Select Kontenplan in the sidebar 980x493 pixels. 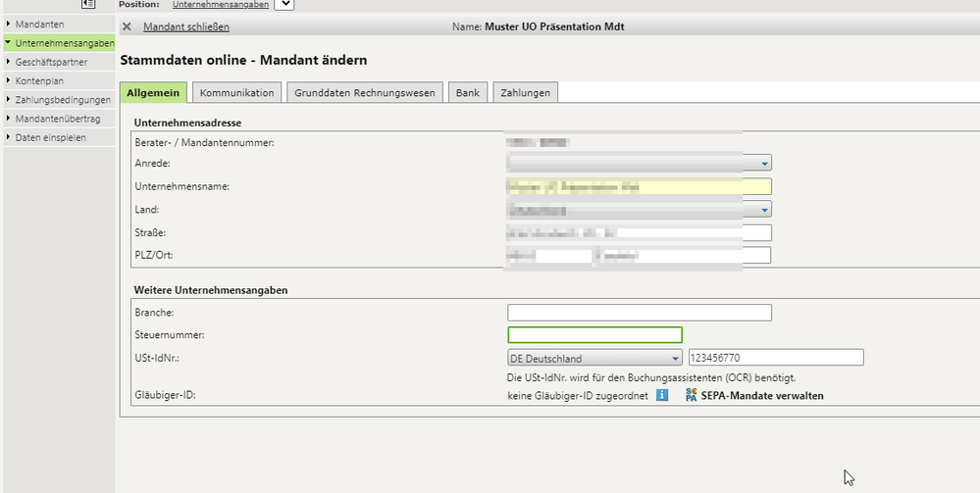click(x=40, y=80)
